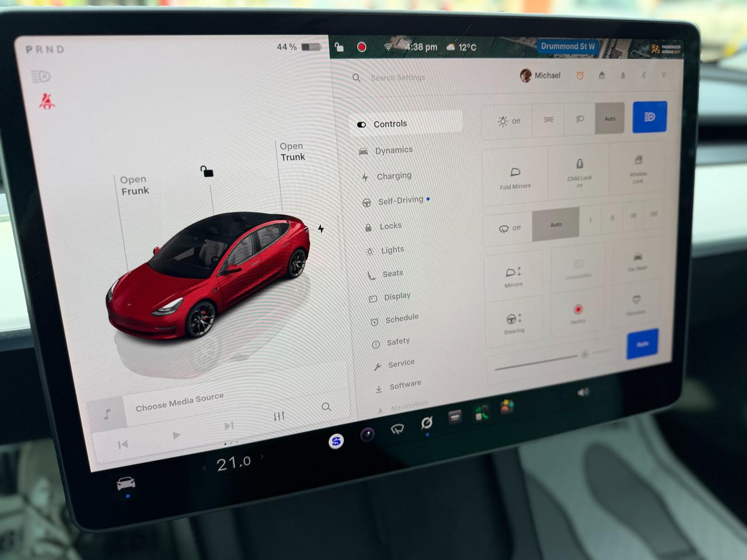Tap the Fold Mirrors button
This screenshot has width=747, height=560.
(x=515, y=177)
